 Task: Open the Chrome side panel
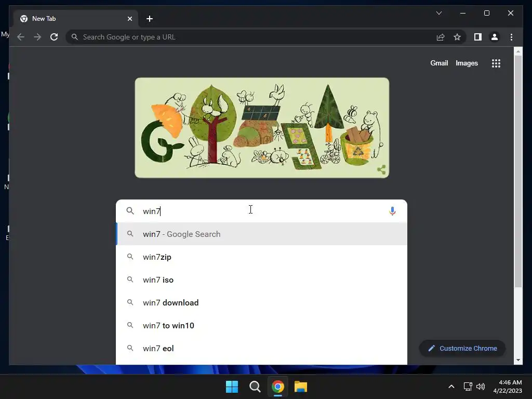pos(478,37)
